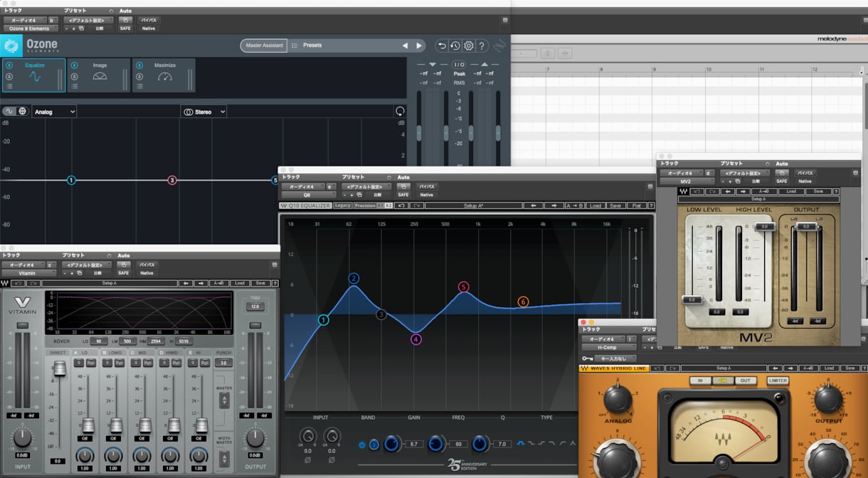
Task: Solo the Maximize module
Action: tap(139, 75)
